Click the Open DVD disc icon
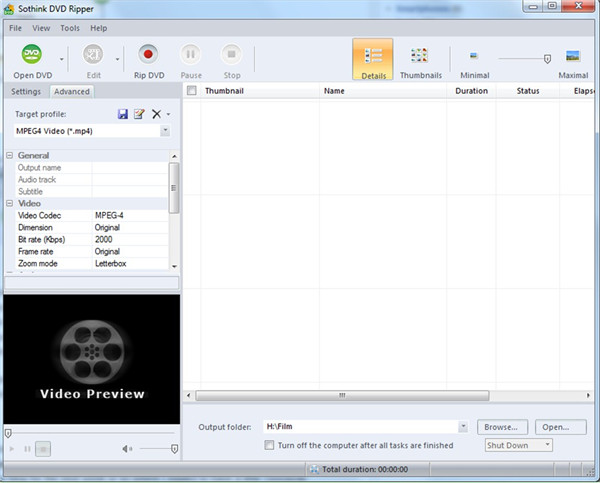The image size is (600, 483). click(x=32, y=55)
